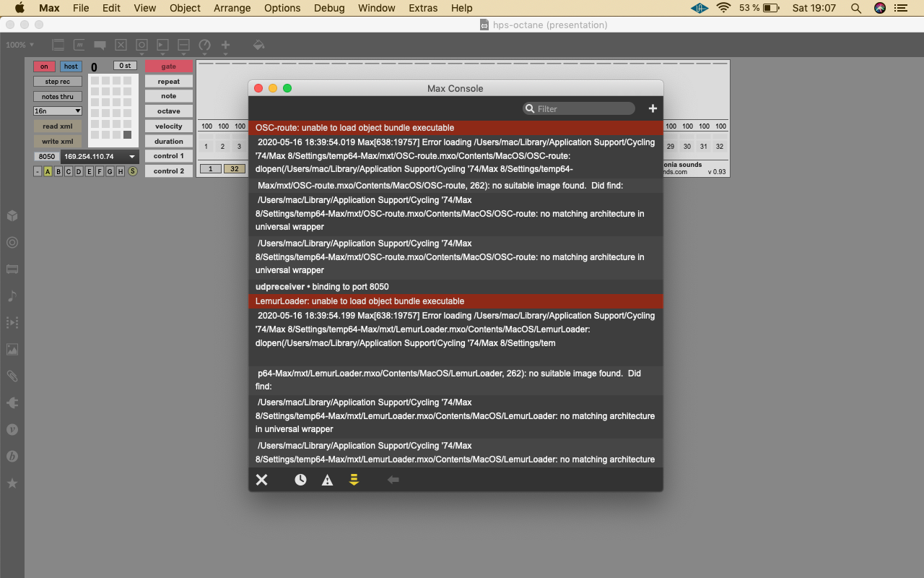
Task: Toggle 'step rec' recording
Action: pos(58,82)
